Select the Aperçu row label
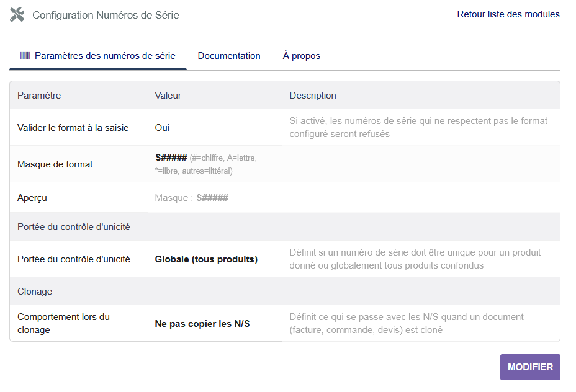 coord(32,198)
